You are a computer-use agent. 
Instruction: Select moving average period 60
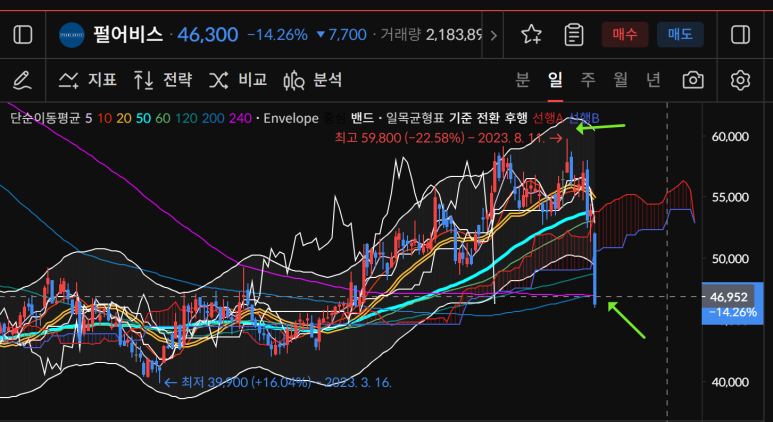tap(163, 118)
